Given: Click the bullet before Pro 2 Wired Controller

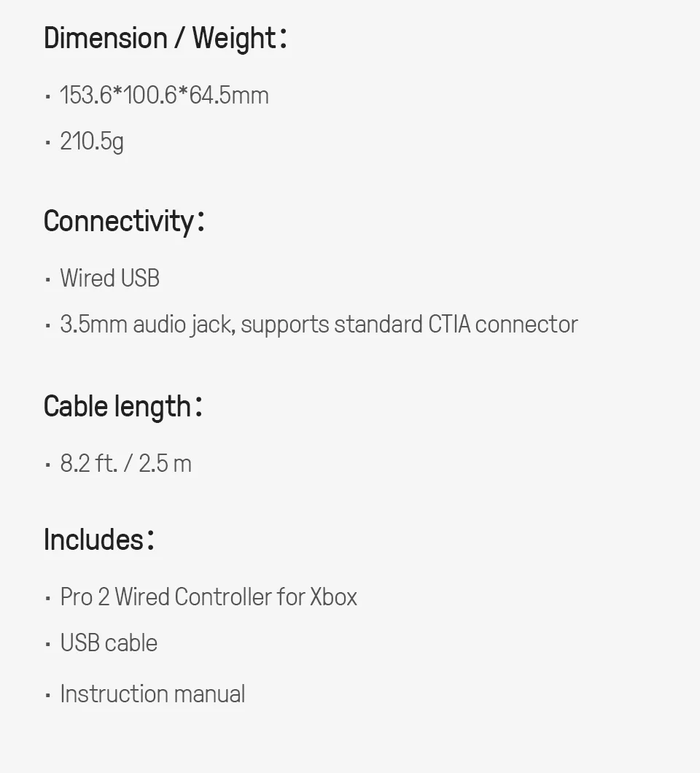Looking at the screenshot, I should pos(47,599).
